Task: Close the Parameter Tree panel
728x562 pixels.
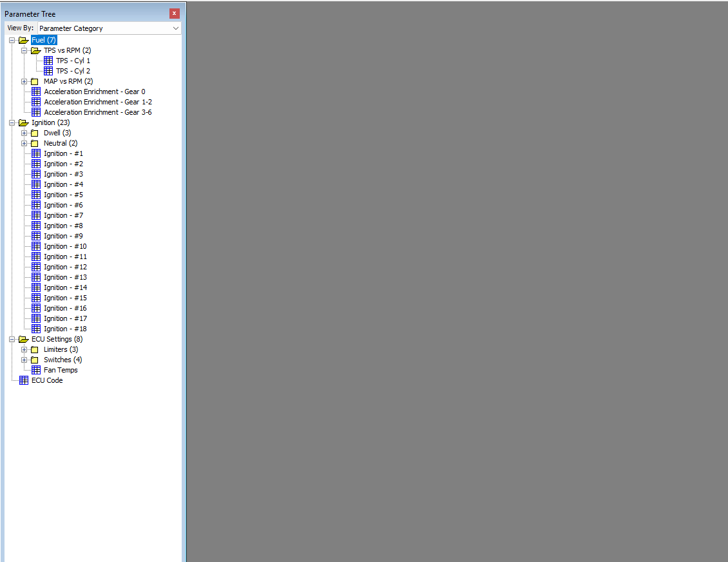Action: 174,14
